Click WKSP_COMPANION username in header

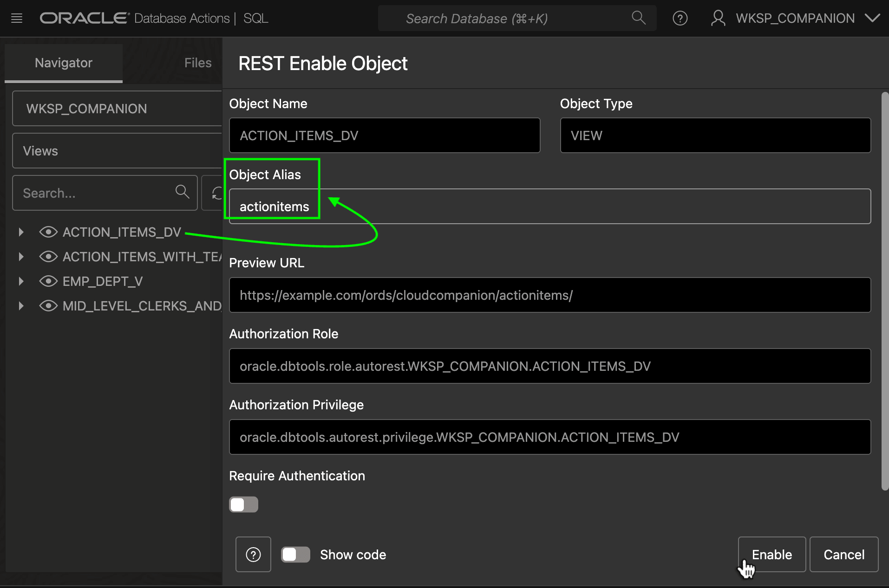pyautogui.click(x=795, y=19)
